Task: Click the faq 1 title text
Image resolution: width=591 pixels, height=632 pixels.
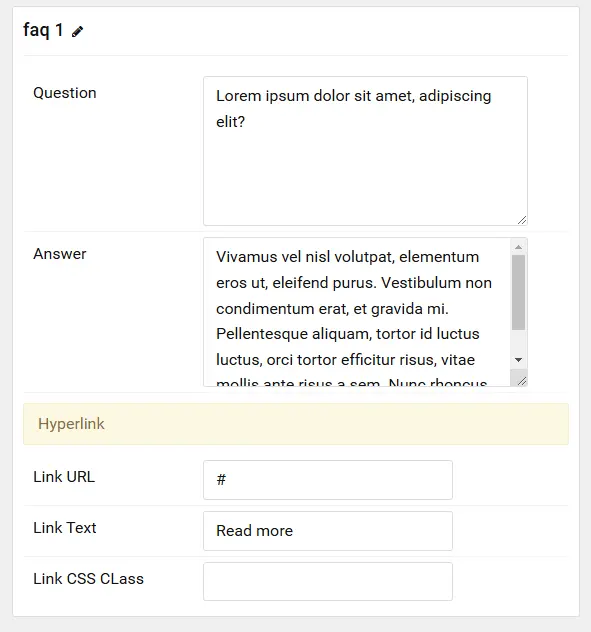Action: [43, 30]
